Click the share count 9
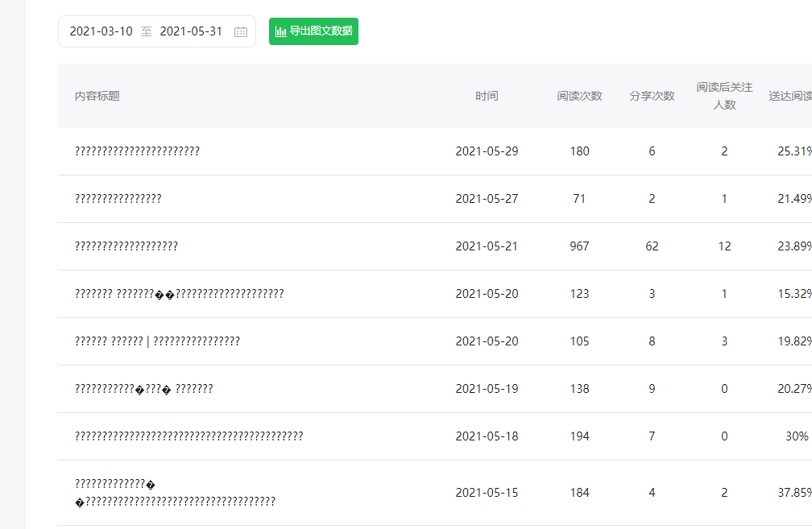 pyautogui.click(x=652, y=389)
